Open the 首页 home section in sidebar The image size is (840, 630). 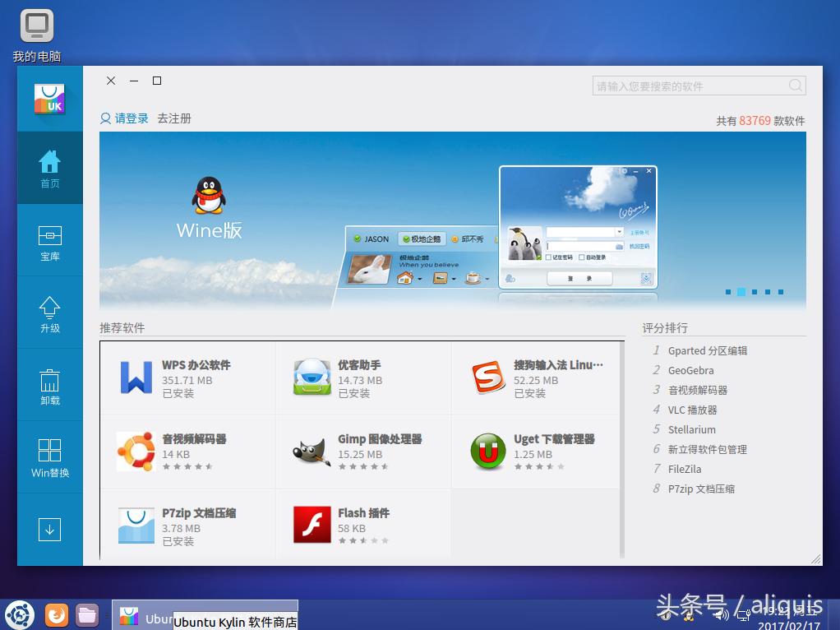point(49,169)
